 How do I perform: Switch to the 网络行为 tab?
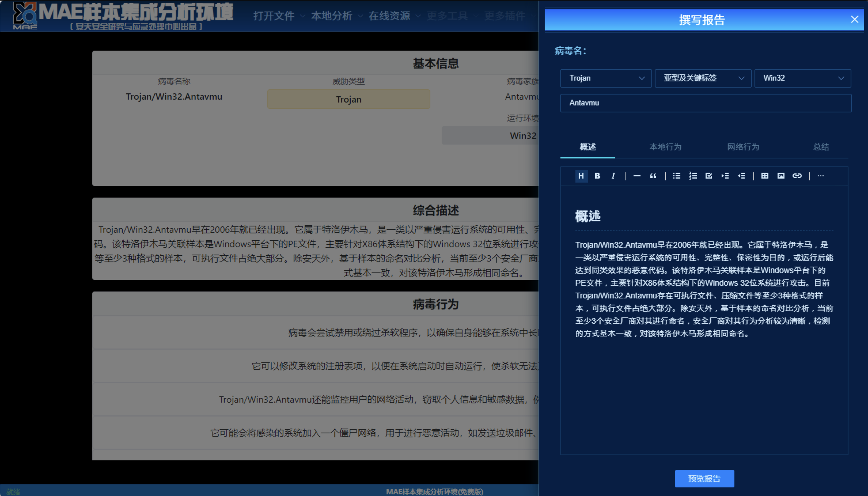click(x=743, y=147)
